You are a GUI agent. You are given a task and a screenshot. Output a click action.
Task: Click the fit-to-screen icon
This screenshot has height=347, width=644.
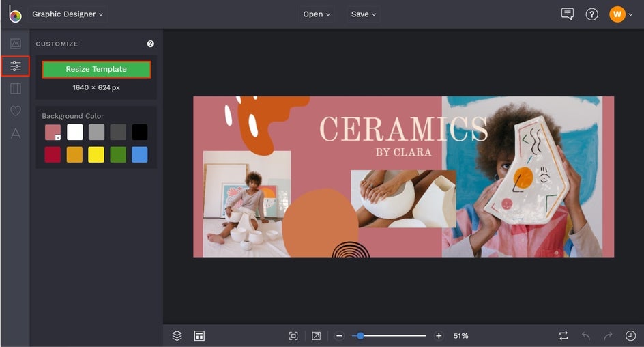[x=293, y=335]
